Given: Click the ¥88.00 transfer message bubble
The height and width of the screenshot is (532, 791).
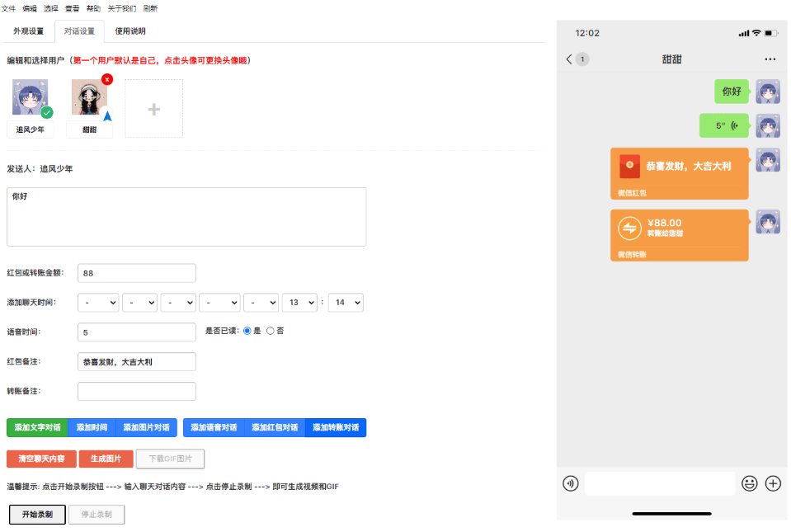Looking at the screenshot, I should pos(679,235).
